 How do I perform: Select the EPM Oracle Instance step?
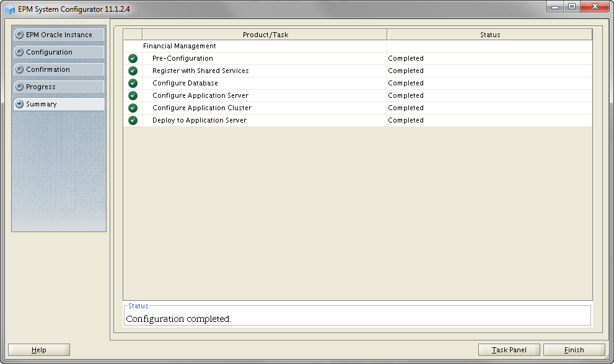coord(59,35)
